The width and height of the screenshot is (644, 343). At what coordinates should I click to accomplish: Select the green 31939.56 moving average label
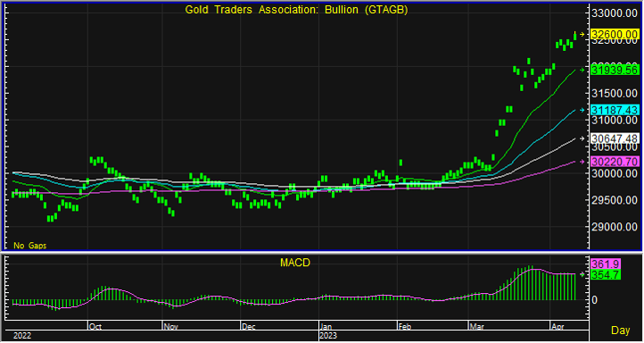(x=615, y=71)
